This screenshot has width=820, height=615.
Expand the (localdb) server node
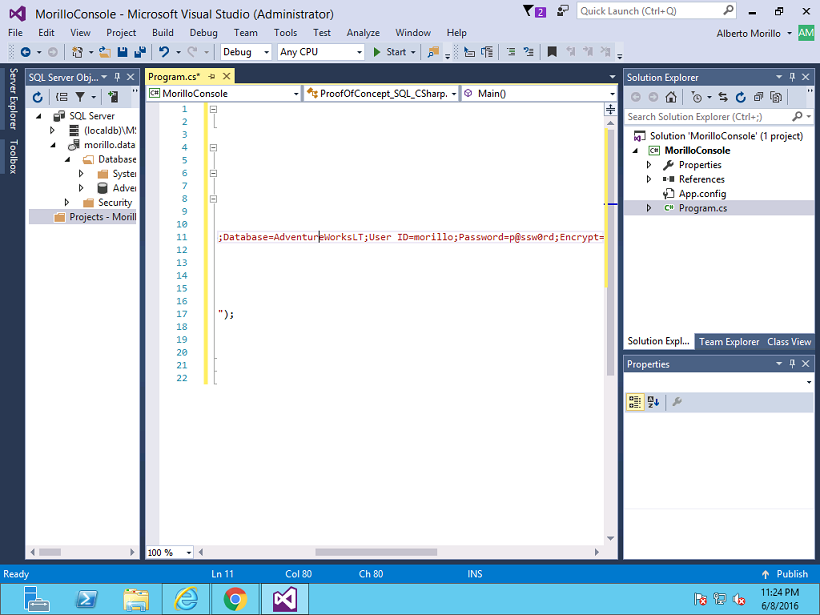point(52,130)
